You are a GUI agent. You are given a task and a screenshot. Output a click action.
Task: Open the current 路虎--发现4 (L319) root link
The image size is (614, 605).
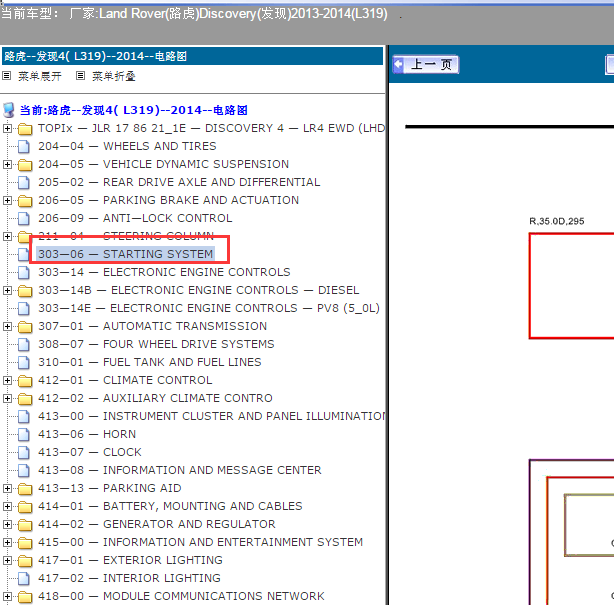coord(134,110)
